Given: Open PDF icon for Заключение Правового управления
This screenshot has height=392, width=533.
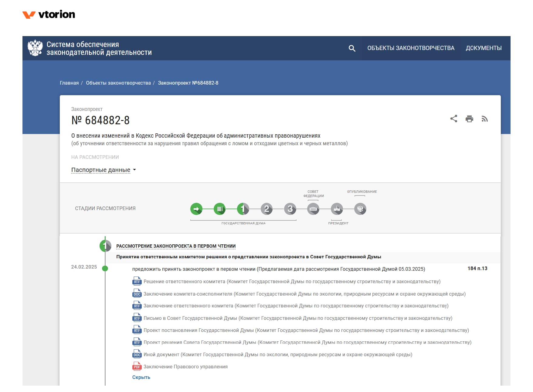Looking at the screenshot, I should 137,366.
